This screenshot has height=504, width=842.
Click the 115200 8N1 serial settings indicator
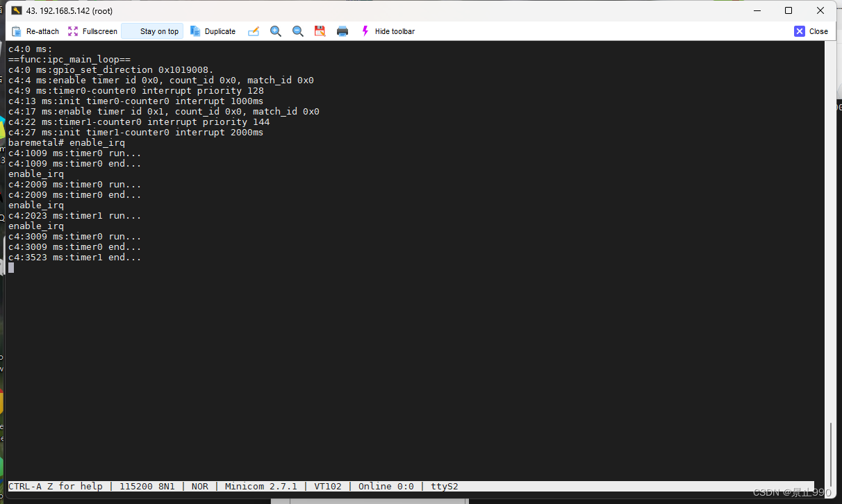click(x=147, y=486)
